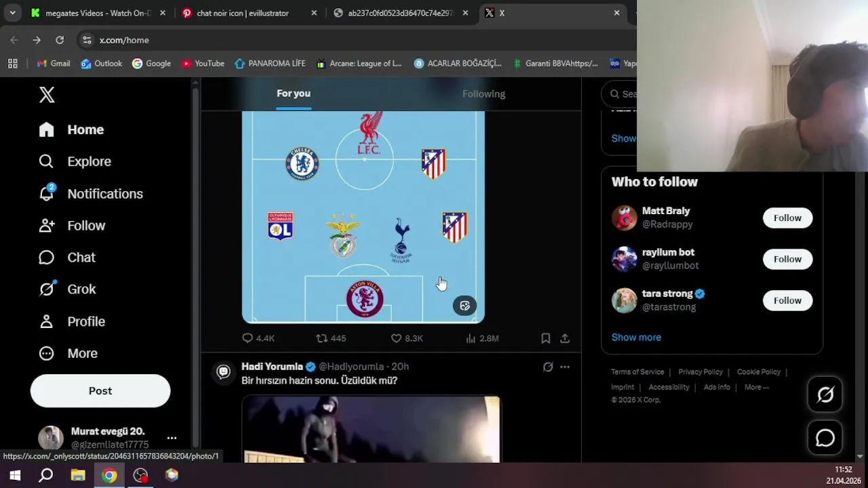Open Chrome tab search dropdown

[x=12, y=13]
